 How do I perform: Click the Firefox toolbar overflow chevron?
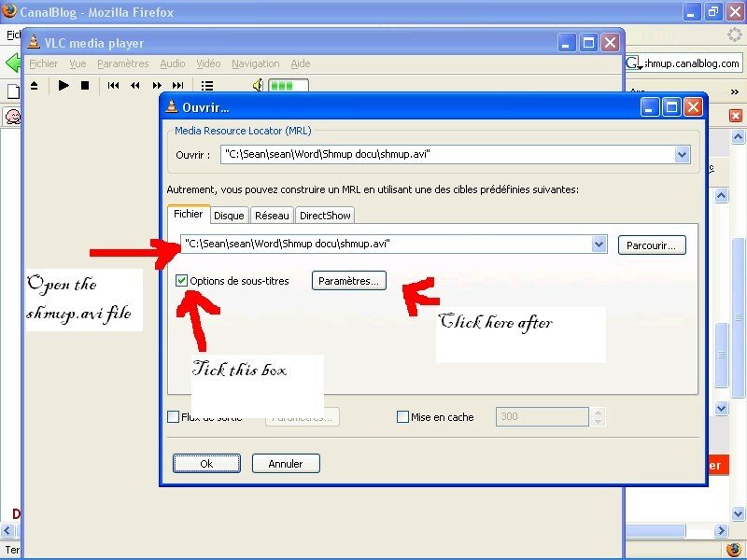(735, 91)
